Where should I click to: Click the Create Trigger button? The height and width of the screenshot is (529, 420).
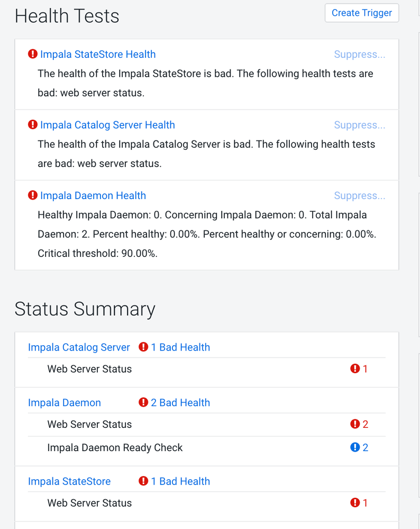click(362, 13)
